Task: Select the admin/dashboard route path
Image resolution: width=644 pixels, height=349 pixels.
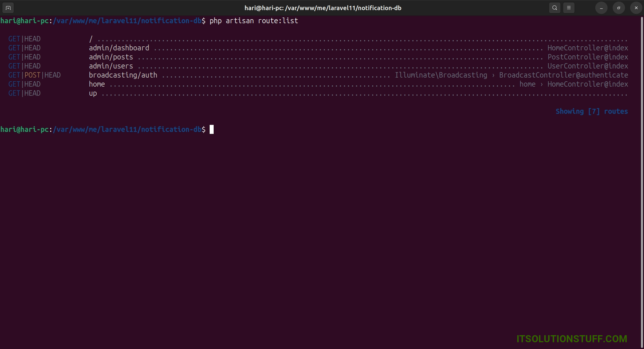Action: point(119,48)
